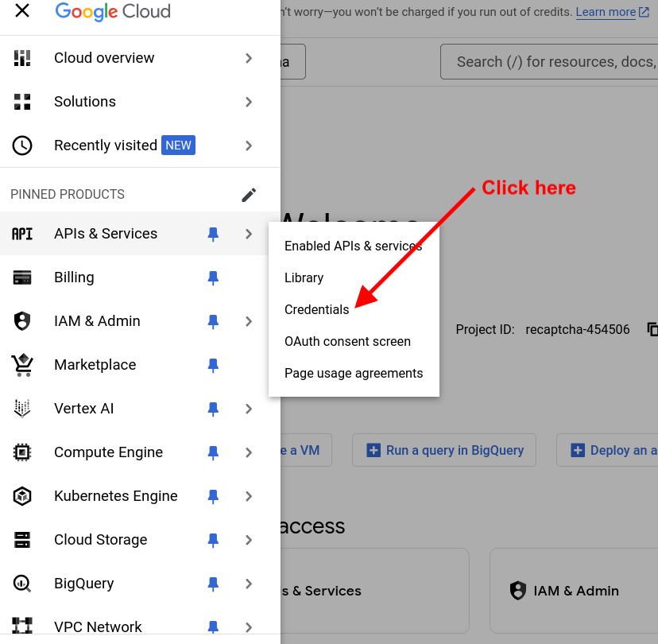Unpin Marketplace from pinned products
The width and height of the screenshot is (658, 644).
tap(213, 365)
